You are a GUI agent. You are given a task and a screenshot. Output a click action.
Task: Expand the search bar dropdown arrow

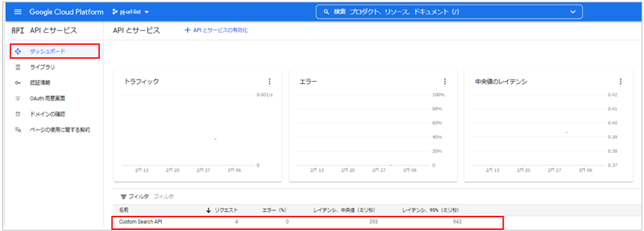click(574, 12)
